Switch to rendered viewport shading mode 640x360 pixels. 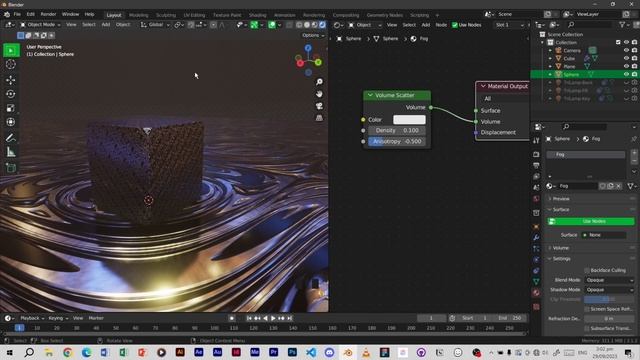coord(322,25)
